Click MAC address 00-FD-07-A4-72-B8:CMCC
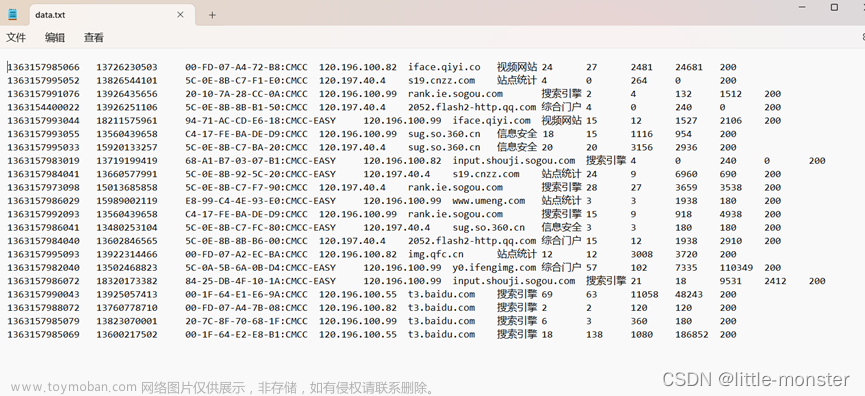 click(247, 67)
